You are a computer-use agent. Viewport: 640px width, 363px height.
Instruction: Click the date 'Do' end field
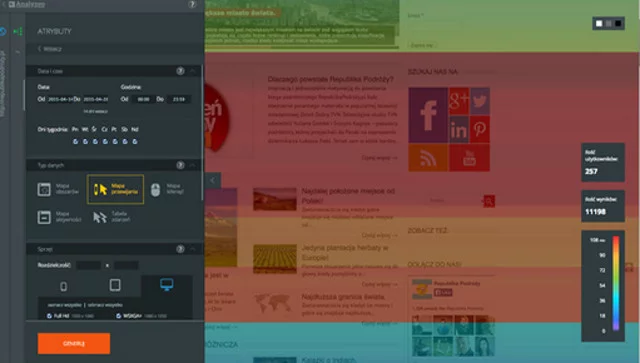[x=96, y=99]
